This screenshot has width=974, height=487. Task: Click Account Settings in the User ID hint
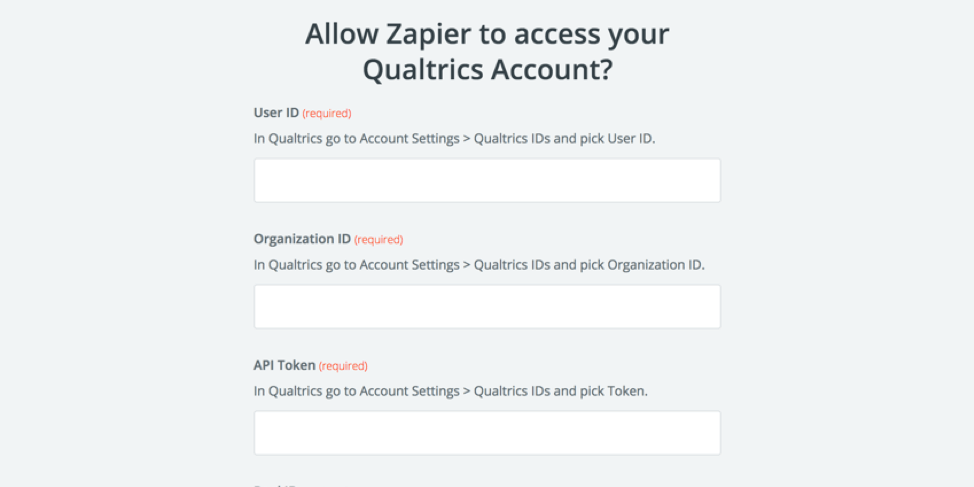(x=409, y=139)
